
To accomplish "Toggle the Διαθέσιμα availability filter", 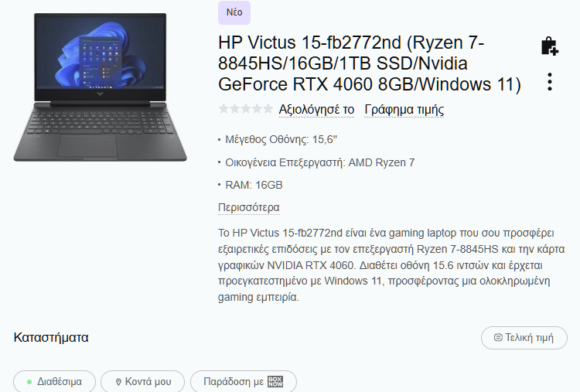I will tap(54, 381).
